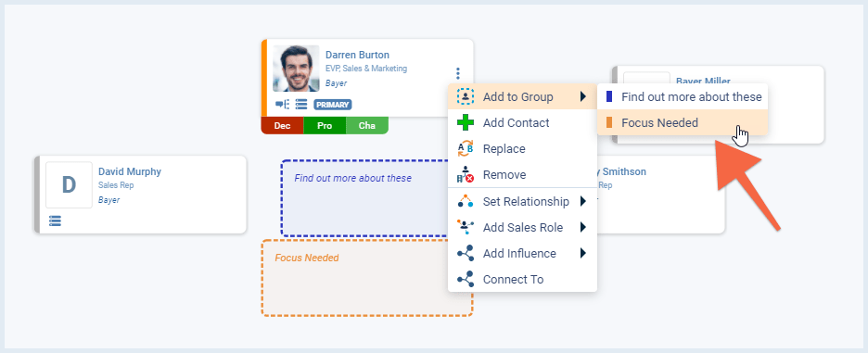Click the Replace A/B icon
Screen dimensions: 868x353
466,149
